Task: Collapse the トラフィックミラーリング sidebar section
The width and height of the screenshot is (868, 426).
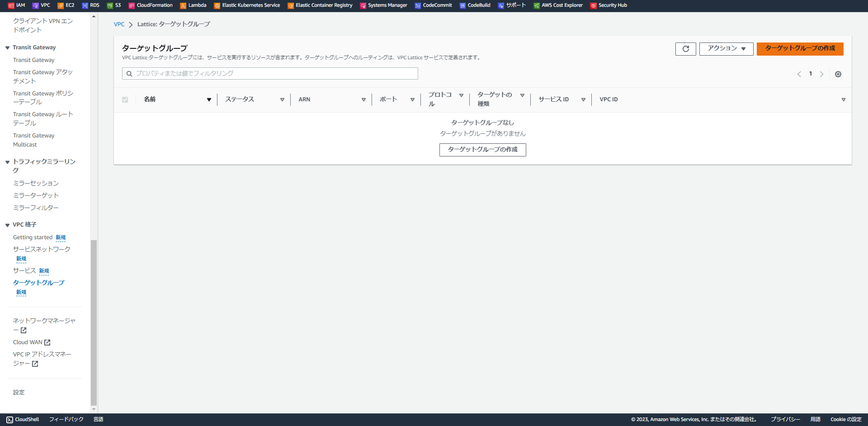Action: coord(7,162)
